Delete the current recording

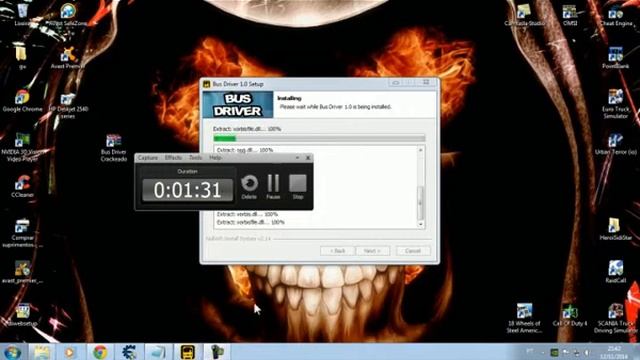click(249, 187)
